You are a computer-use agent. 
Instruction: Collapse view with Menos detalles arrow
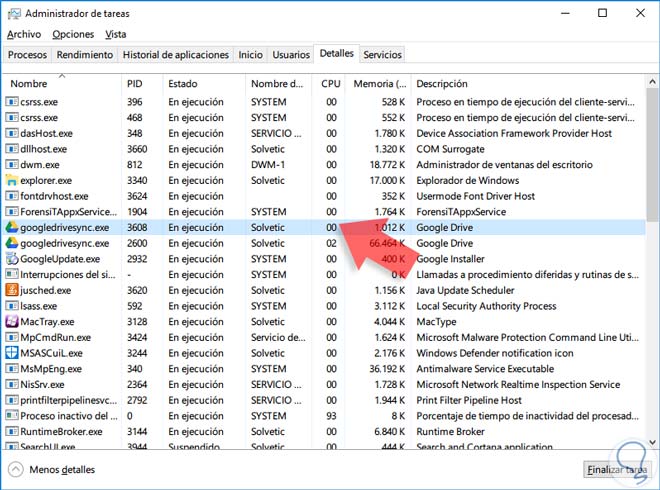15,469
